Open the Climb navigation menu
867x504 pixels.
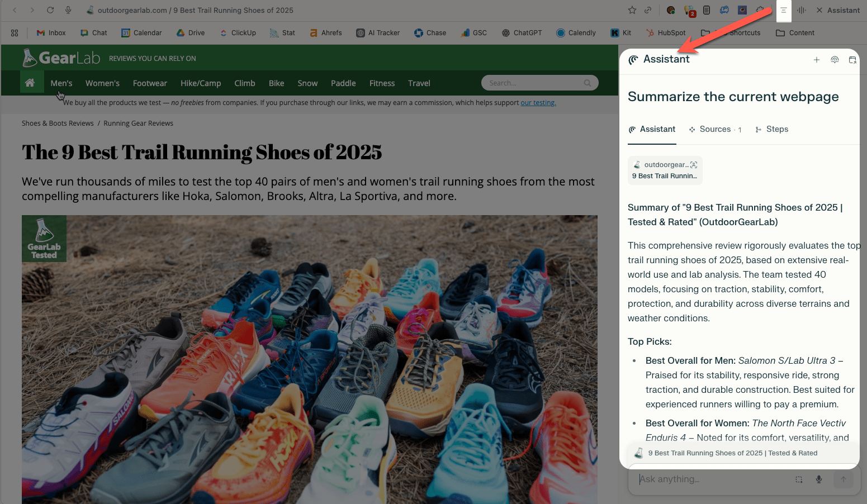[245, 83]
